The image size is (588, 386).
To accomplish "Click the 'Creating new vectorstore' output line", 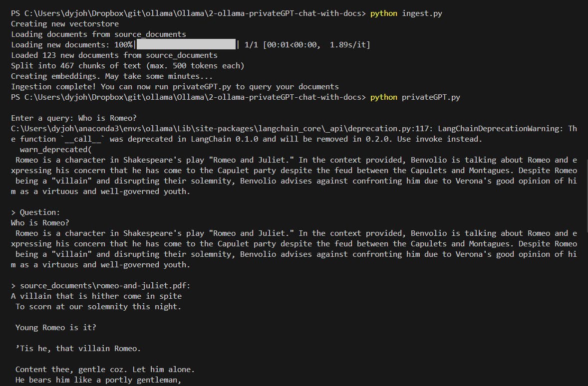I will coord(65,24).
